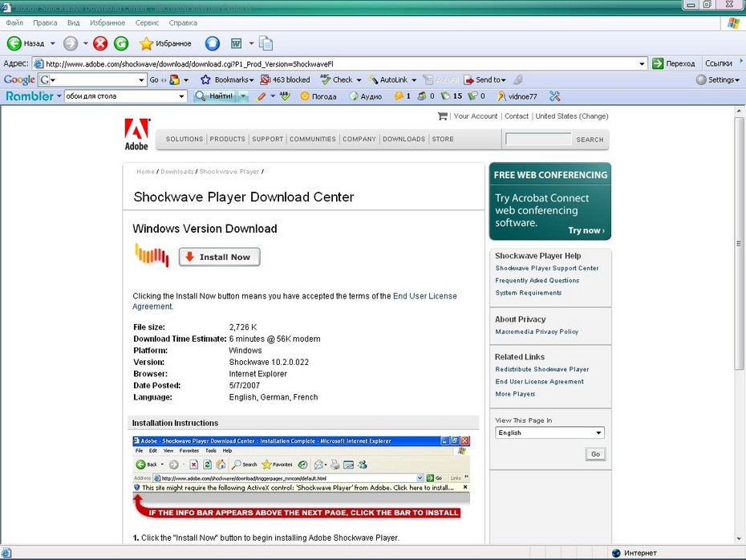Expand the AutoLink dropdown arrow

pyautogui.click(x=413, y=80)
